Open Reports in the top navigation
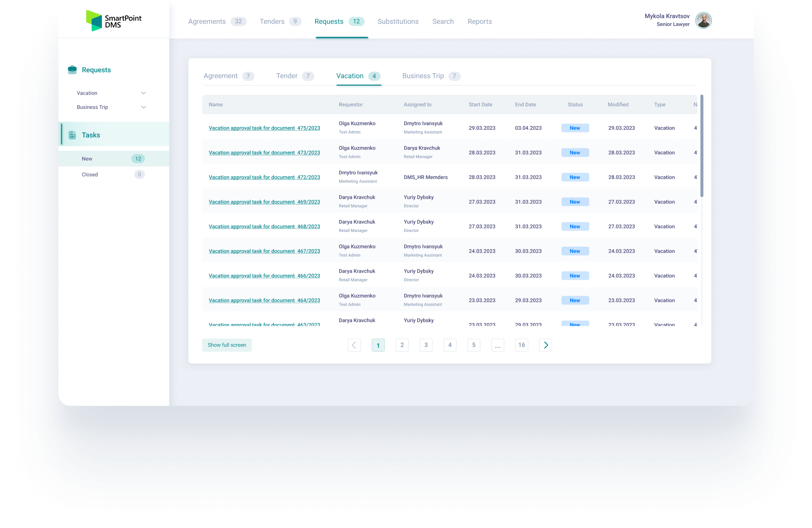This screenshot has width=812, height=528. [x=480, y=21]
